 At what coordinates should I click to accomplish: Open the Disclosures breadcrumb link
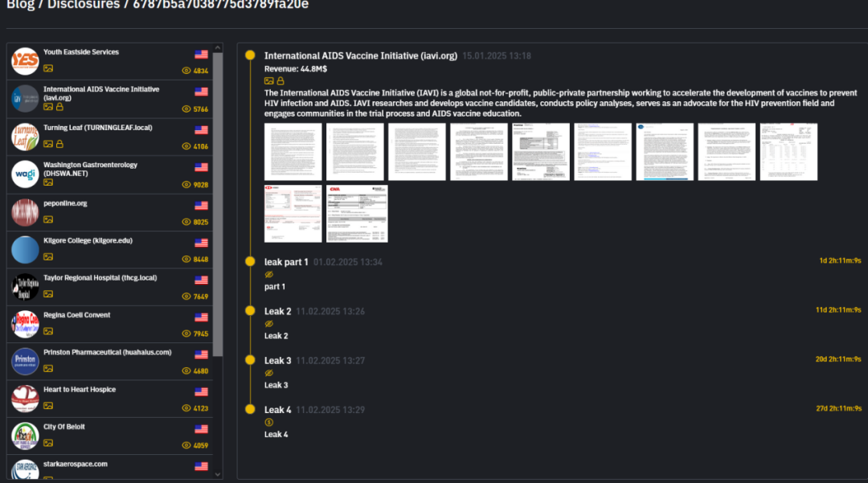pyautogui.click(x=84, y=5)
